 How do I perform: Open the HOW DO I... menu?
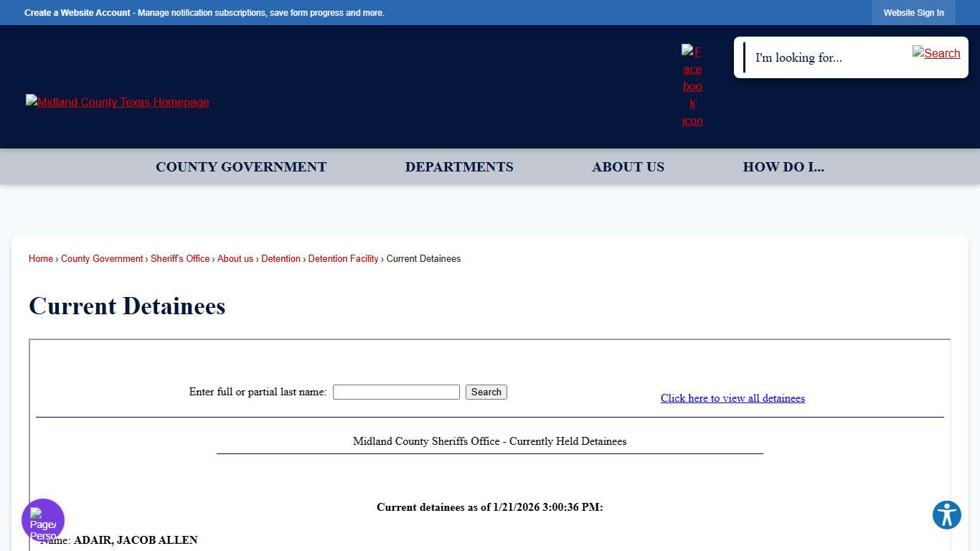(783, 166)
